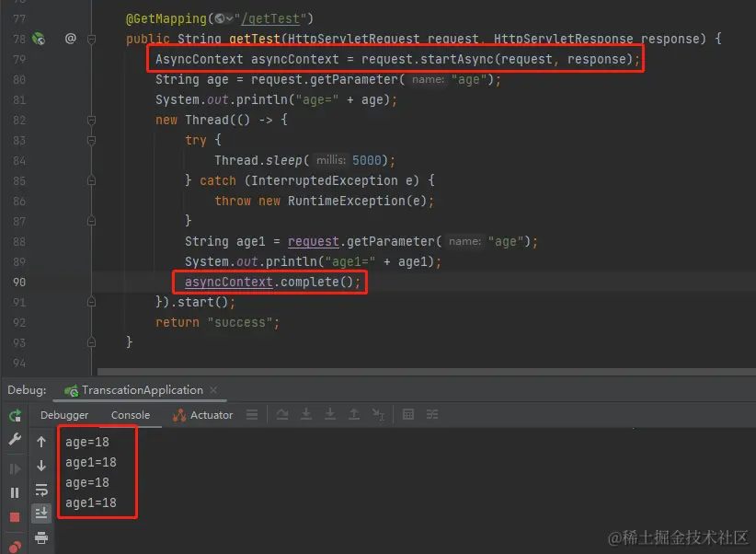
Task: Click Trace Current Stream Chain icon
Action: pos(432,414)
